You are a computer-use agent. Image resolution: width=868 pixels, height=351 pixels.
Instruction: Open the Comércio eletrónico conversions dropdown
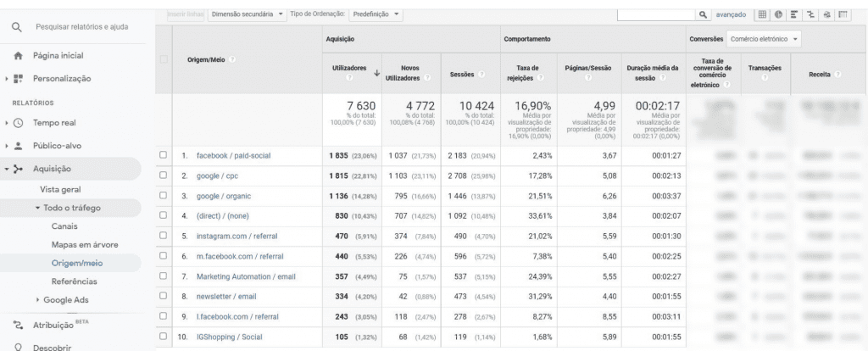764,39
